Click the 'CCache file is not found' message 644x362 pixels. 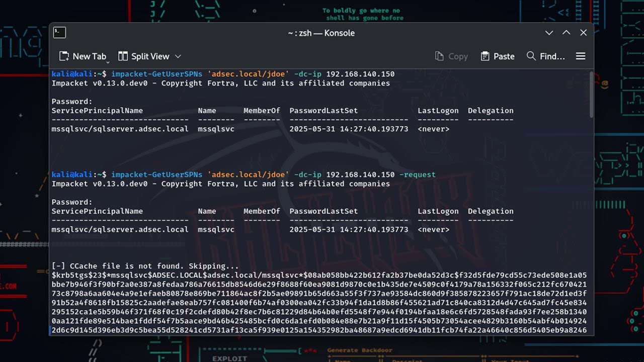click(145, 266)
